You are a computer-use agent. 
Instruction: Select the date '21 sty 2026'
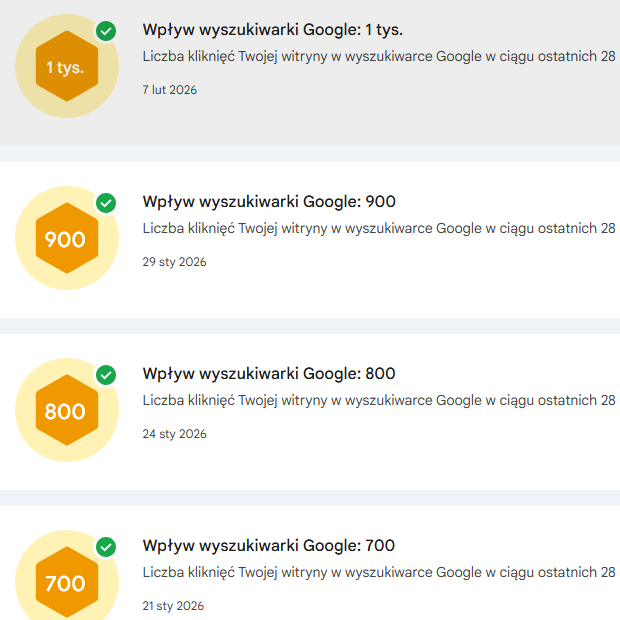coord(173,606)
